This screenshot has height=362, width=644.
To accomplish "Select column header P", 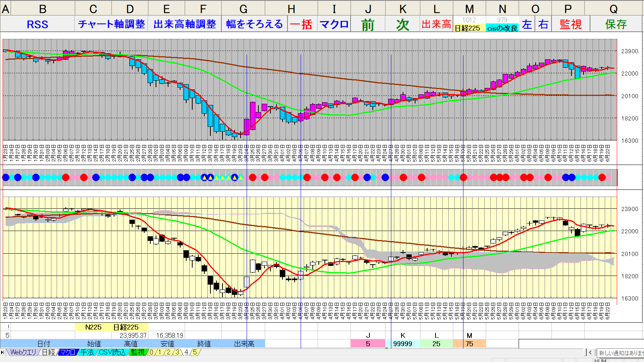I will 568,8.
